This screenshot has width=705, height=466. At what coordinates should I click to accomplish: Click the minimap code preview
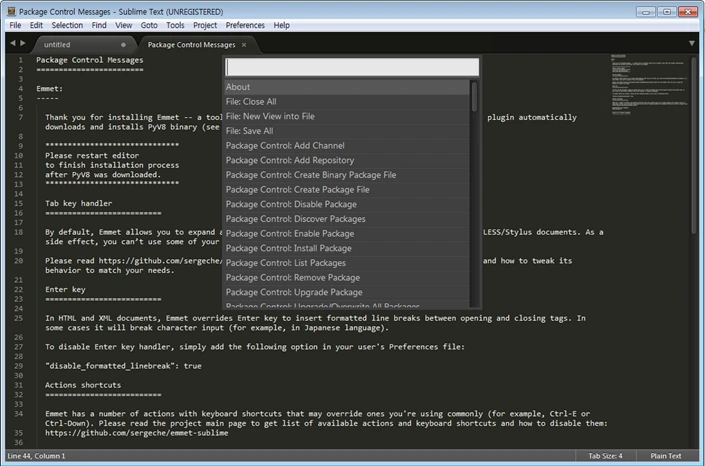click(649, 84)
